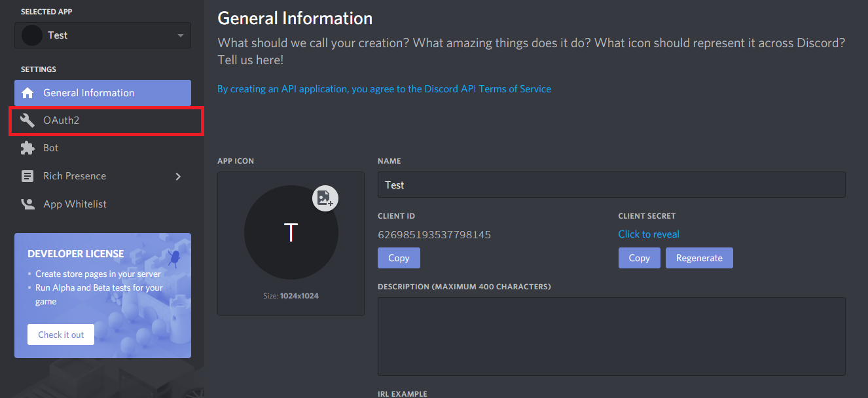Screen dimensions: 868x398
Task: Click the General Information page heading
Action: tap(295, 18)
